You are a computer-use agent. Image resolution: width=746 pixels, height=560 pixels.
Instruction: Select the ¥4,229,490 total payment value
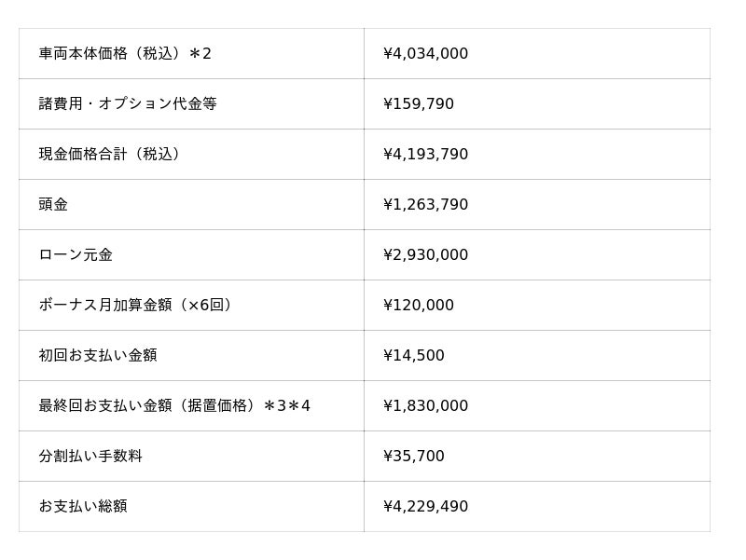(x=425, y=506)
